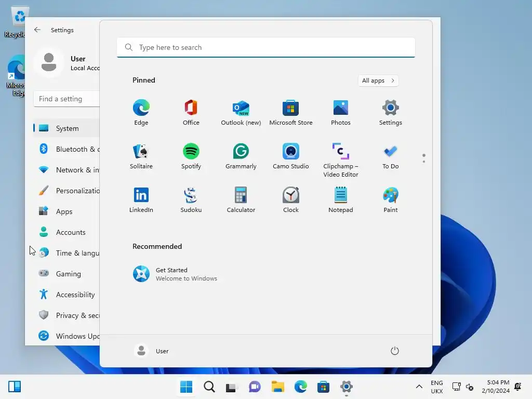Start the Solitaire game

[x=141, y=156]
